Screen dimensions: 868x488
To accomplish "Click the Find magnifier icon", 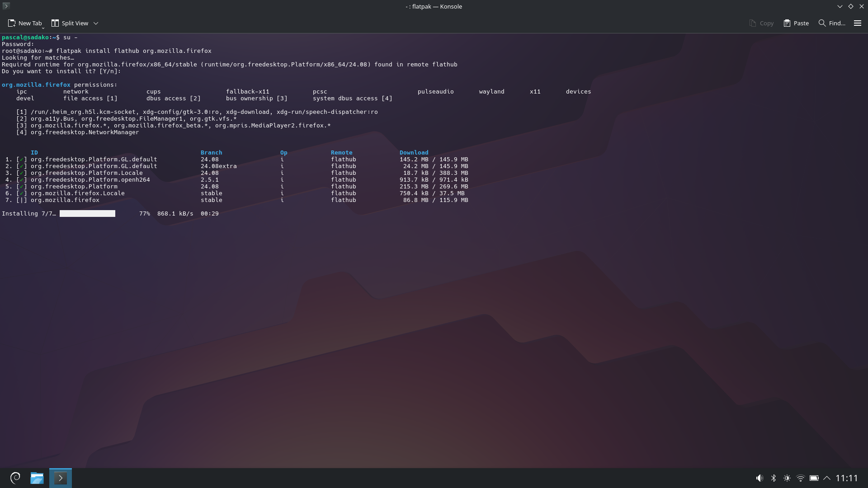I will coord(821,23).
